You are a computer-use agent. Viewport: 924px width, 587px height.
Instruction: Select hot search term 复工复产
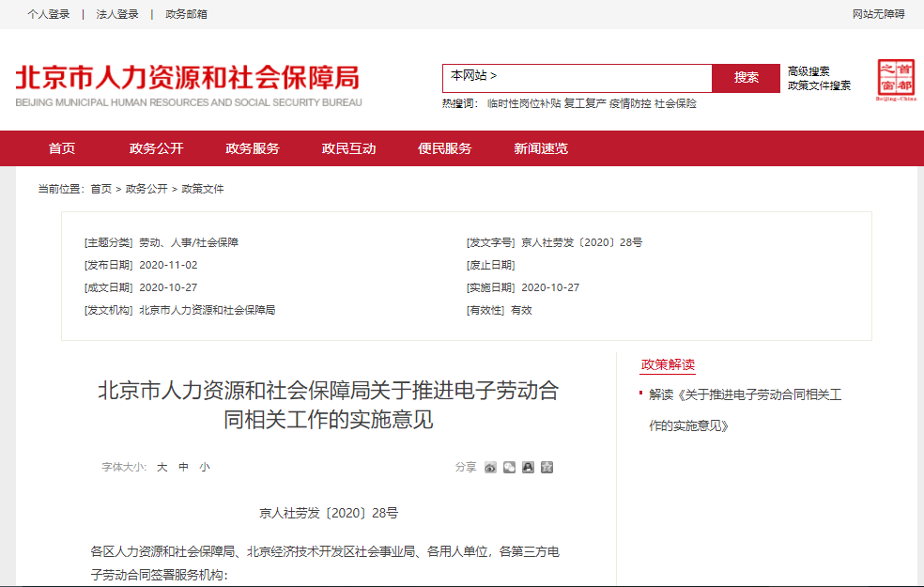pos(585,103)
